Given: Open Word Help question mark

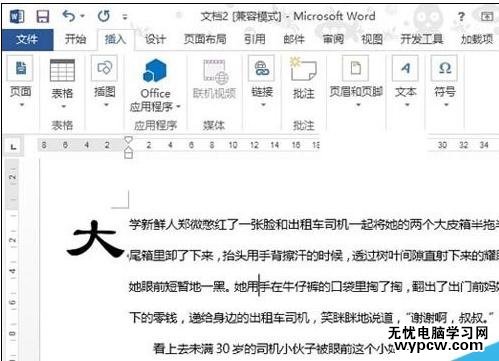Looking at the screenshot, I should pyautogui.click(x=461, y=16).
